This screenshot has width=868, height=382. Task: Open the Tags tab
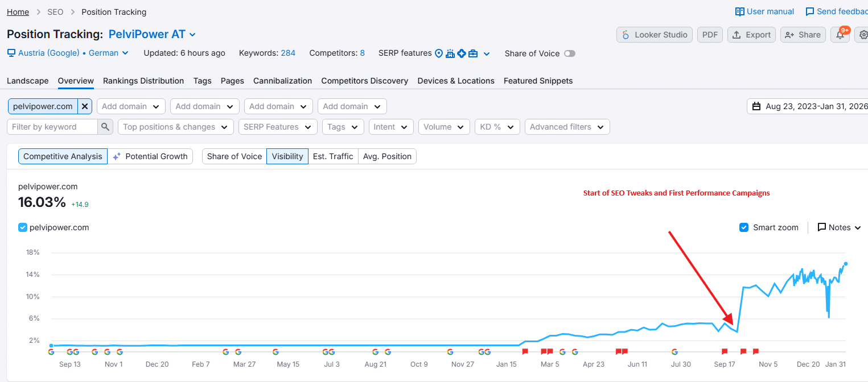pyautogui.click(x=203, y=81)
